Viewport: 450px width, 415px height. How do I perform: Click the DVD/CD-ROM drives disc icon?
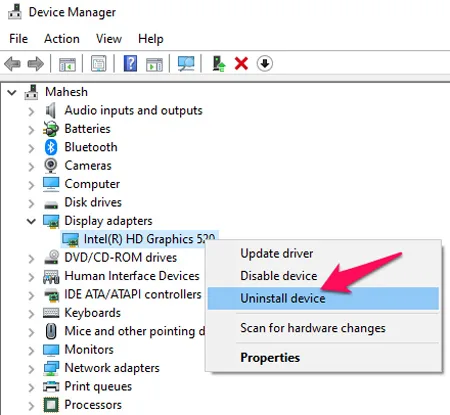(x=51, y=257)
